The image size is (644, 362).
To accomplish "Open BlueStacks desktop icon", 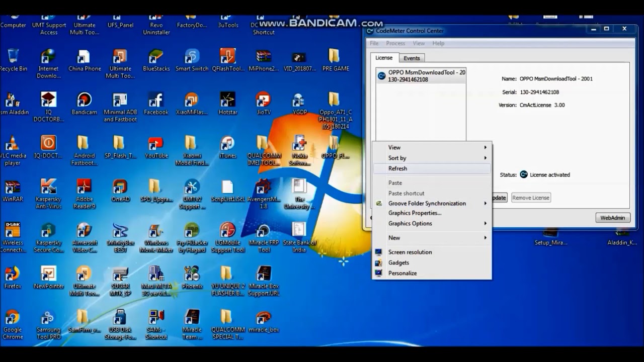I will [156, 60].
